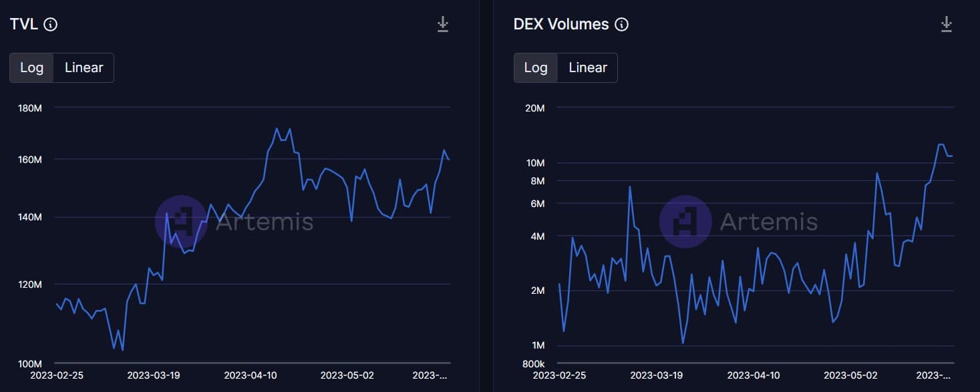This screenshot has width=980, height=392.
Task: Select Log scale on DEX Volumes chart
Action: 536,67
